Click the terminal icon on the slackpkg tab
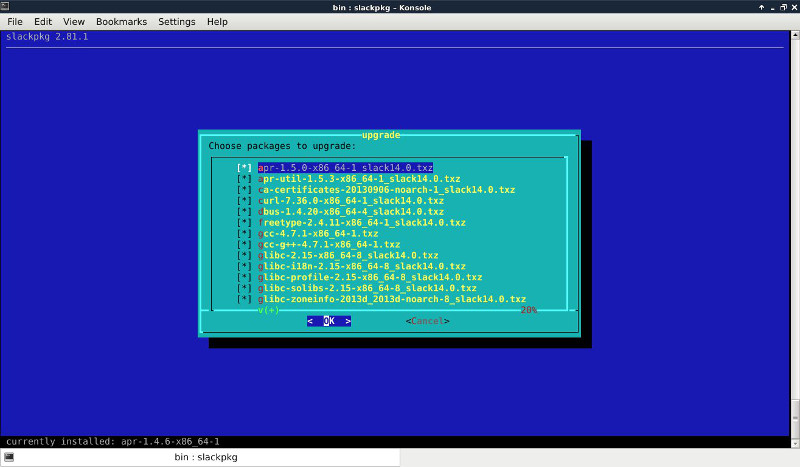This screenshot has height=467, width=800. click(x=8, y=457)
